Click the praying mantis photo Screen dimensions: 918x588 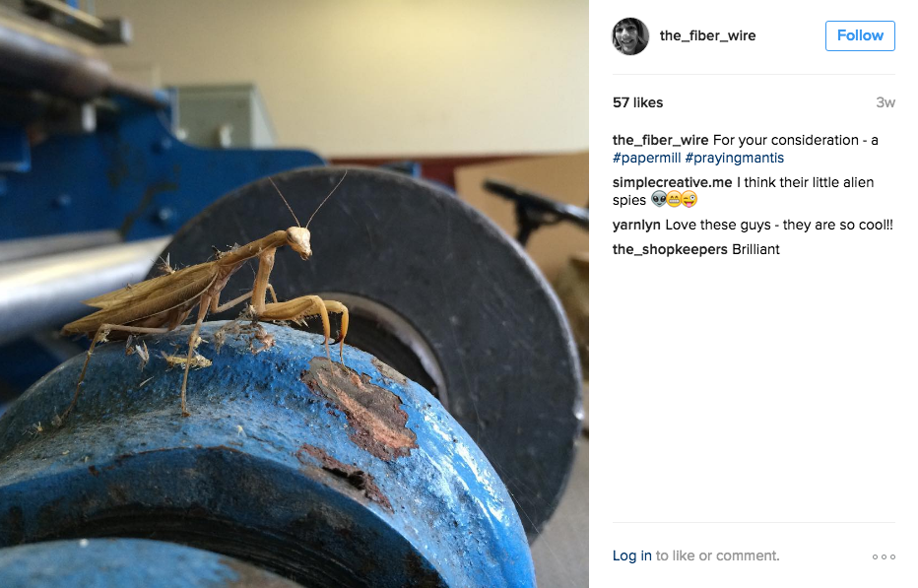pyautogui.click(x=294, y=294)
